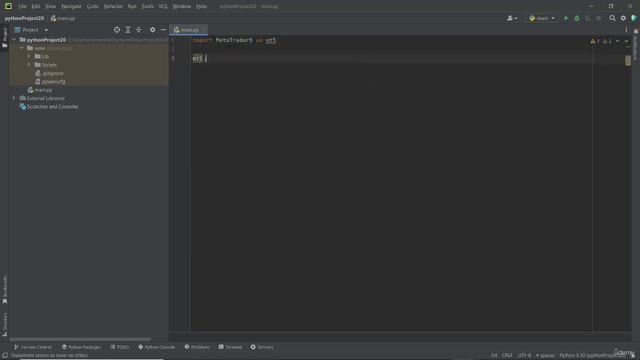Open the VCS menu

163,6
